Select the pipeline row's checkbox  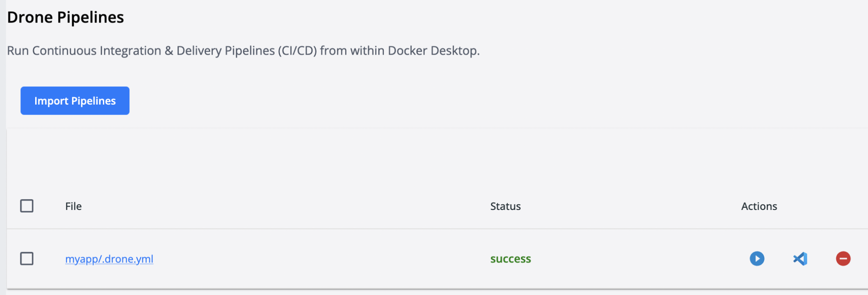coord(27,259)
